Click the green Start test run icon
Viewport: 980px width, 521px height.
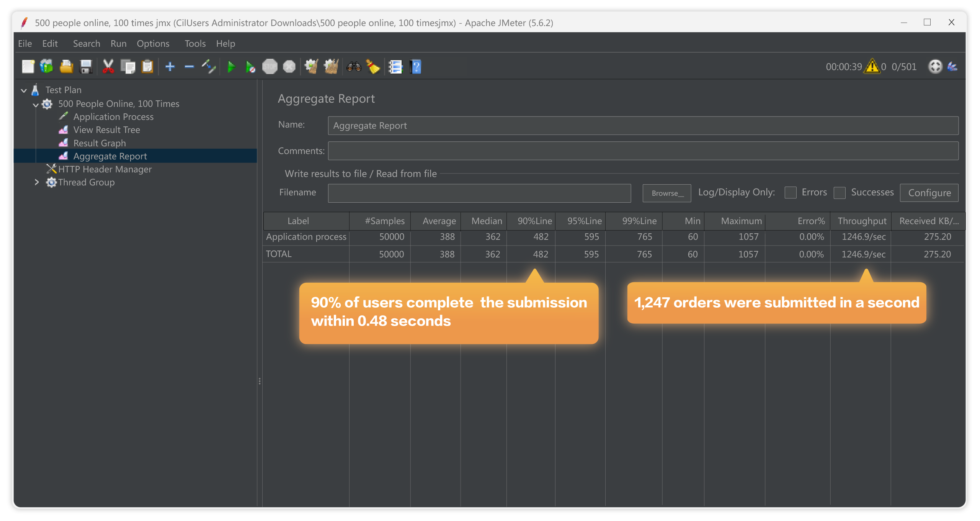231,67
